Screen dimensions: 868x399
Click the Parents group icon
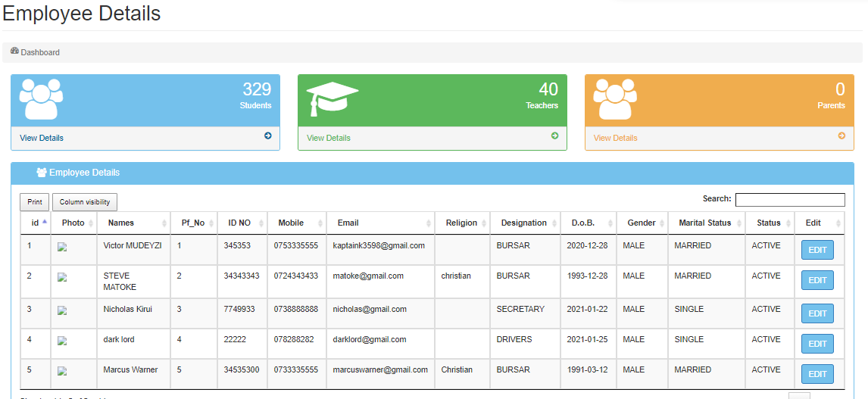pyautogui.click(x=615, y=99)
